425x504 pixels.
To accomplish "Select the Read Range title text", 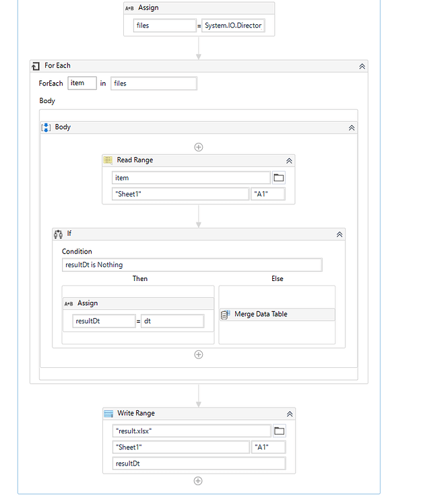I will 135,160.
